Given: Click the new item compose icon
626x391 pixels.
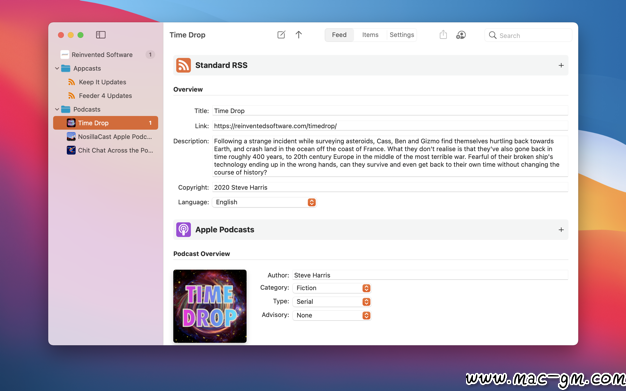Looking at the screenshot, I should [281, 35].
